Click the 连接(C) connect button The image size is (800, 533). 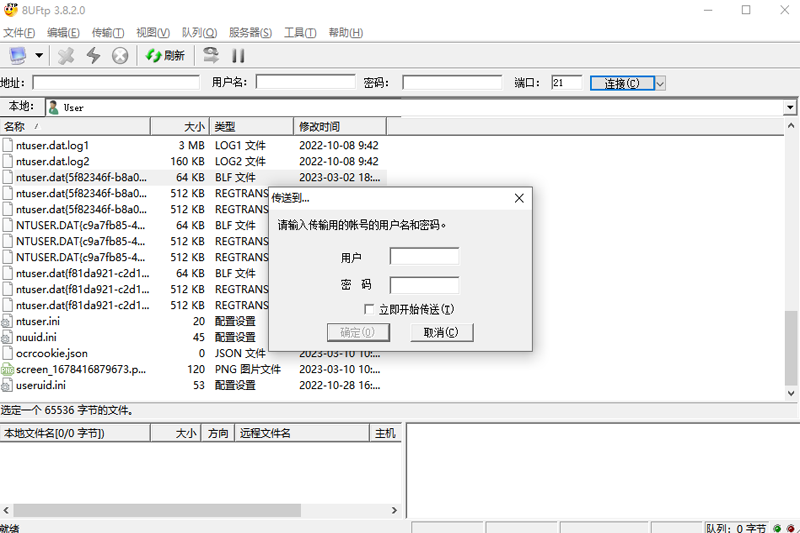click(621, 83)
